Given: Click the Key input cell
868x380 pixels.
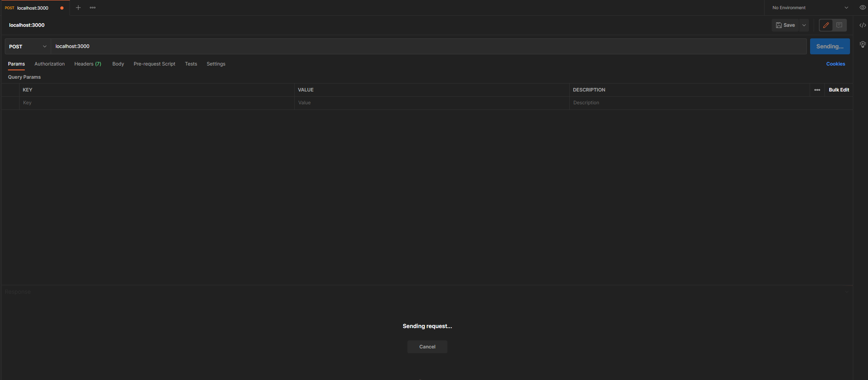Looking at the screenshot, I should tap(157, 103).
